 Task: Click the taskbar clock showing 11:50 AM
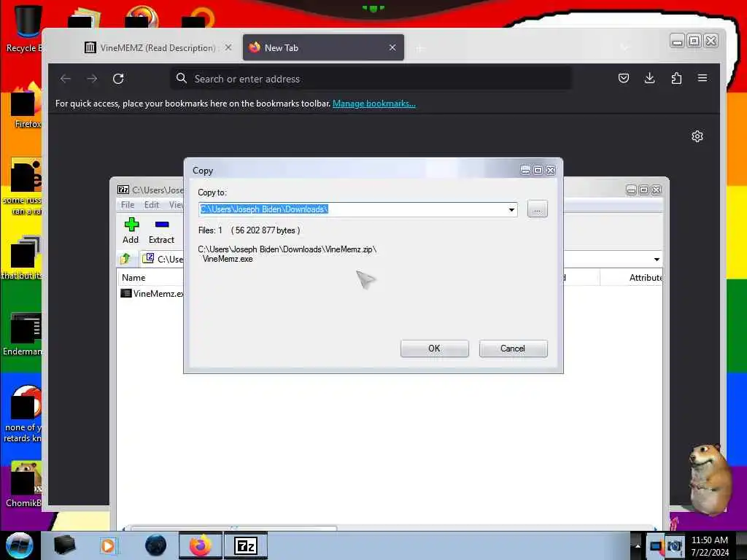[710, 545]
